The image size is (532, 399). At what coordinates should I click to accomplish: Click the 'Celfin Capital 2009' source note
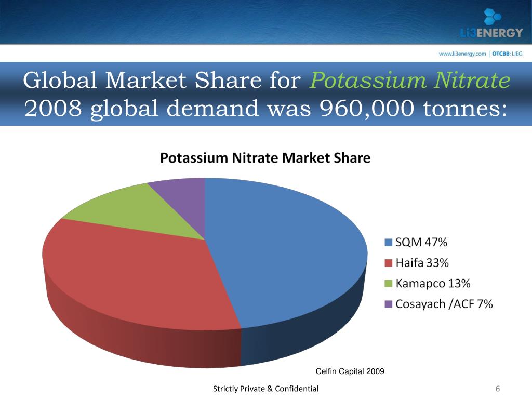pyautogui.click(x=350, y=371)
